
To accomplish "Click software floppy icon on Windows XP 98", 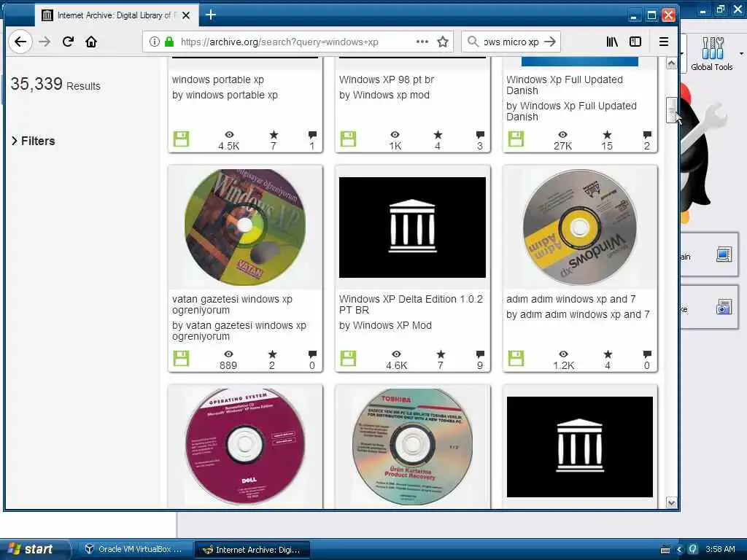I will click(x=348, y=139).
